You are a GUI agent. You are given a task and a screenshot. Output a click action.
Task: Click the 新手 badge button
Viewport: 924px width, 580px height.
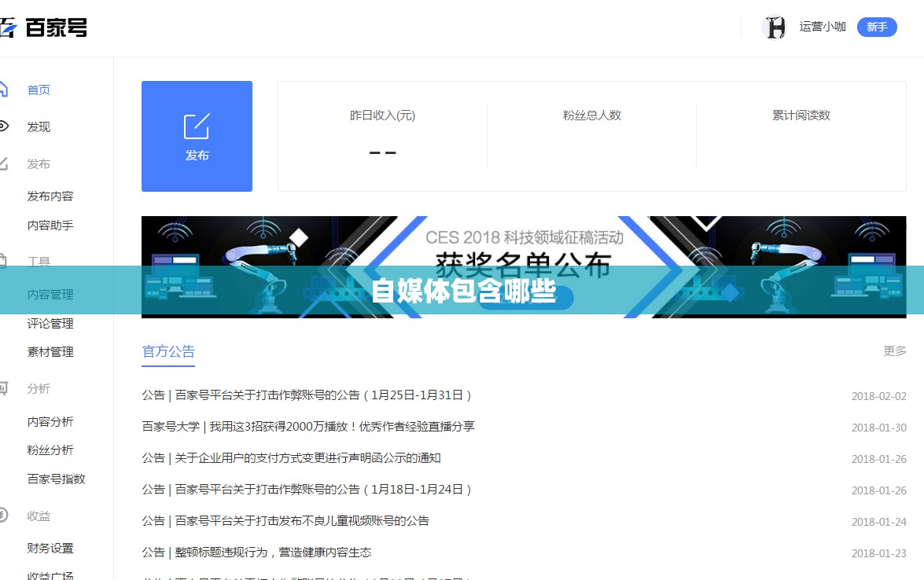tap(877, 27)
